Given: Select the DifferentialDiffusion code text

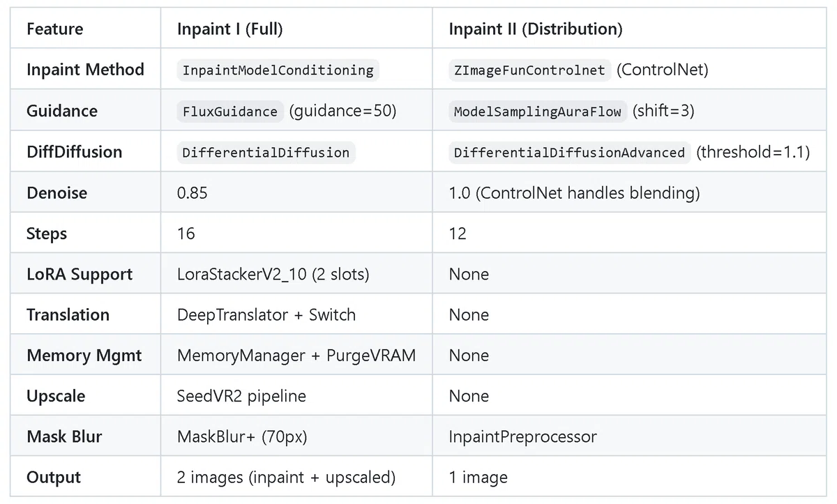Looking at the screenshot, I should pyautogui.click(x=266, y=153).
